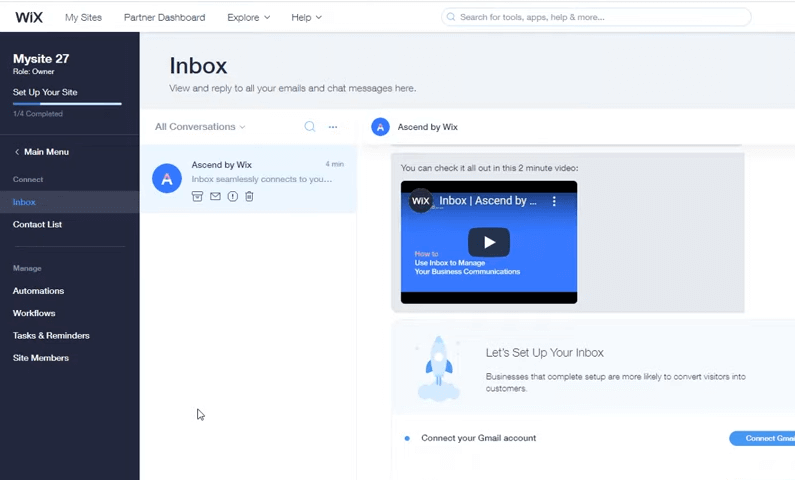Select Inbox in the sidebar
Screen dimensions: 795x480
69,202
